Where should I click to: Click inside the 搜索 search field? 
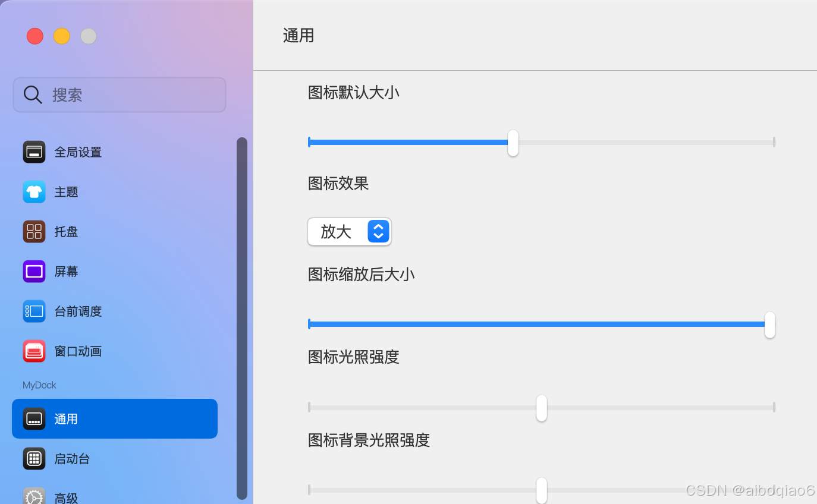(120, 94)
